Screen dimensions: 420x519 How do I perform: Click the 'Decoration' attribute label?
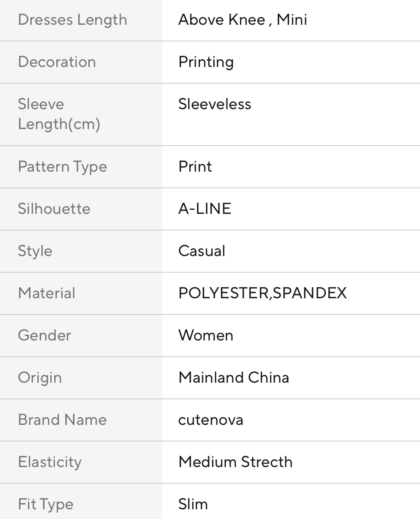pos(57,62)
